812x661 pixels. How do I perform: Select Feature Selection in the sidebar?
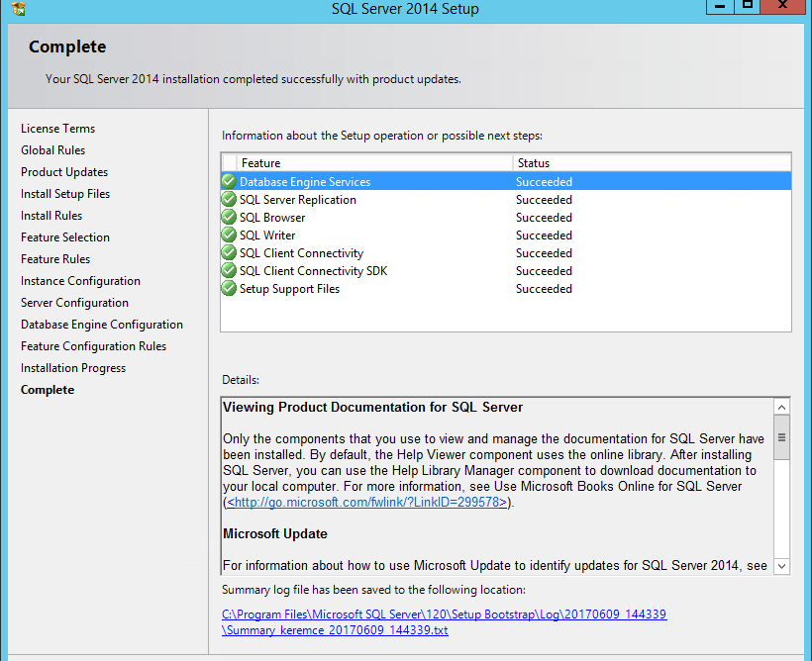point(64,236)
